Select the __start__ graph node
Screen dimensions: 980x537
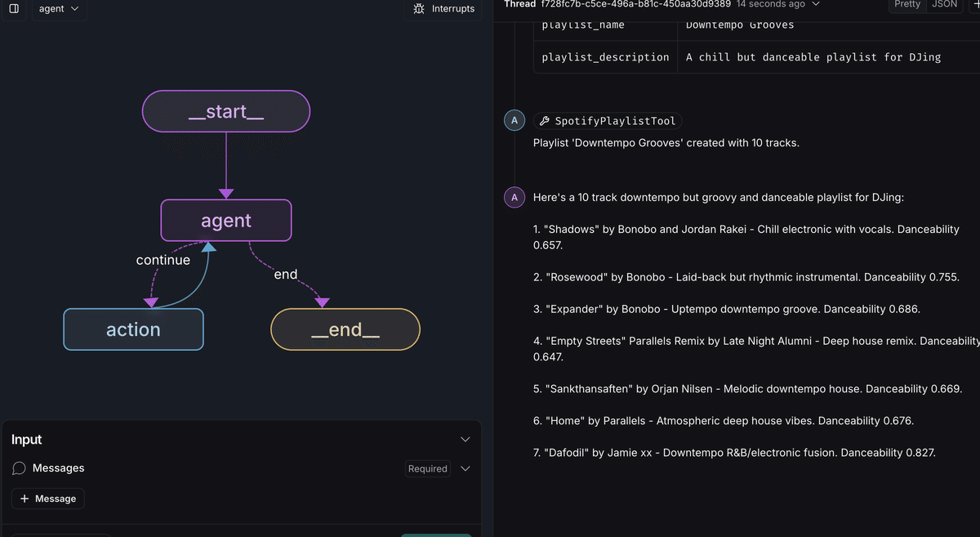[x=226, y=111]
